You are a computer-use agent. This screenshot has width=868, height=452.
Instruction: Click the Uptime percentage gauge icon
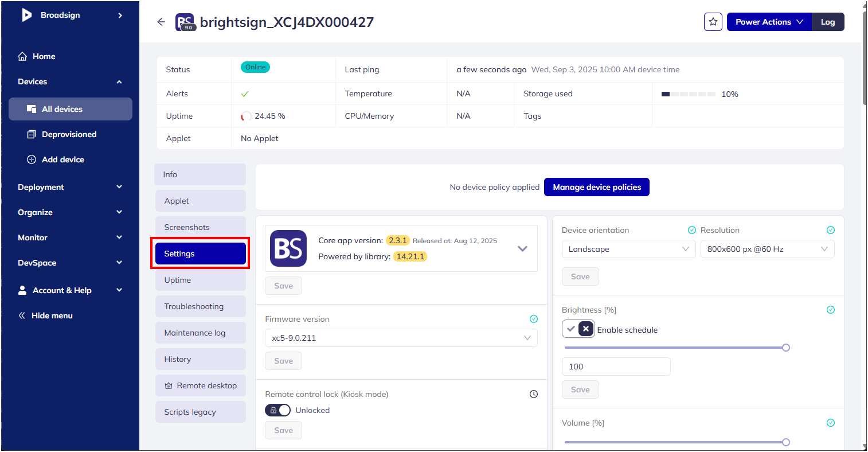[x=246, y=116]
